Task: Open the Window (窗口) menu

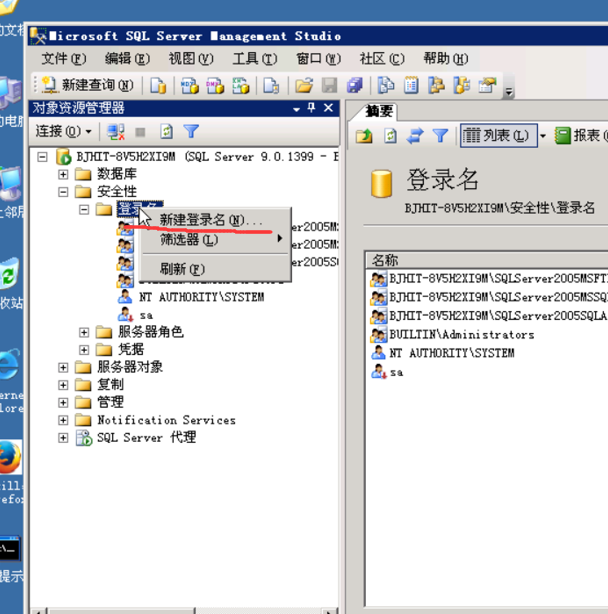Action: click(x=318, y=59)
